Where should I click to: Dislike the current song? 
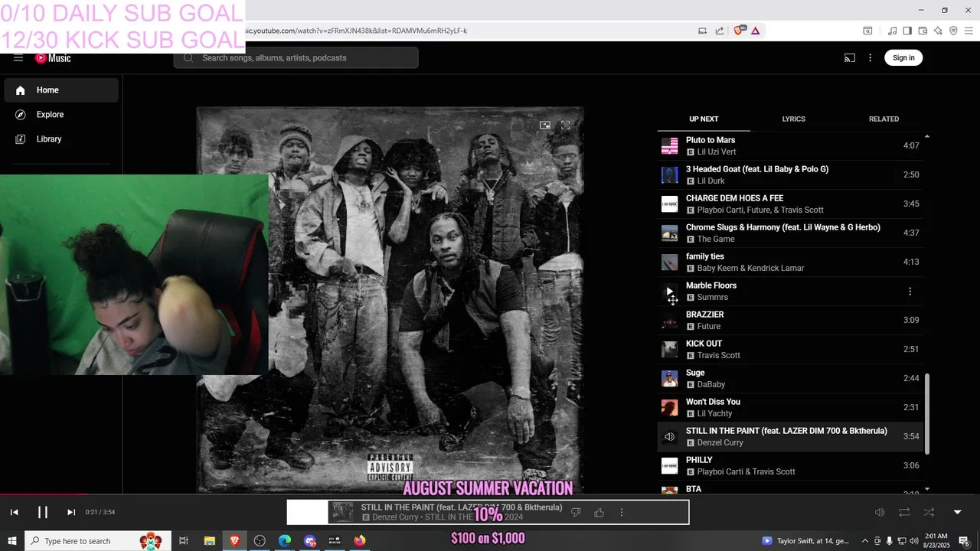pyautogui.click(x=577, y=512)
